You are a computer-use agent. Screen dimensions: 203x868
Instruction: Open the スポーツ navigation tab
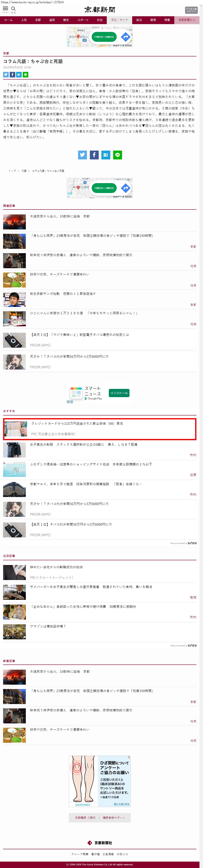tap(83, 20)
